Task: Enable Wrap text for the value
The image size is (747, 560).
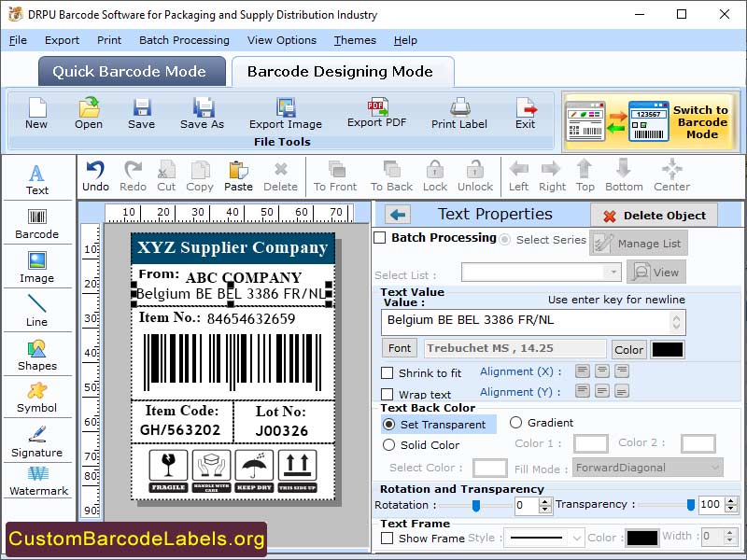Action: [389, 392]
